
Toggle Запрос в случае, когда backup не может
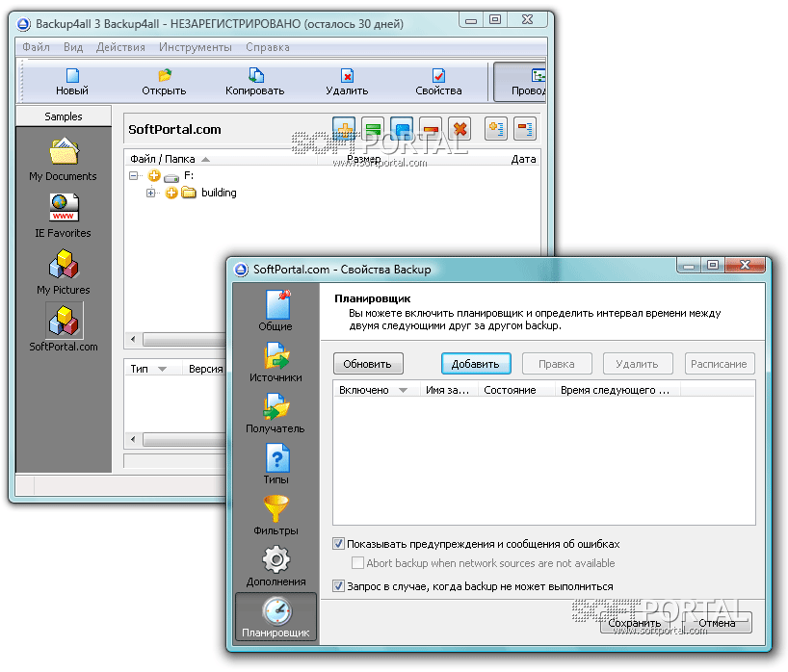(339, 585)
